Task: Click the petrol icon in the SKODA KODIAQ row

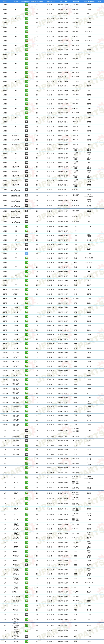Action: 27,352
